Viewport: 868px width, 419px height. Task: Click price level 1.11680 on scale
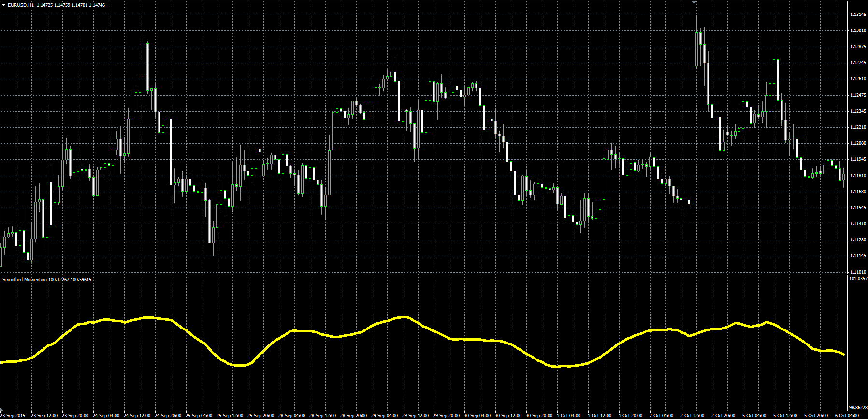click(858, 192)
